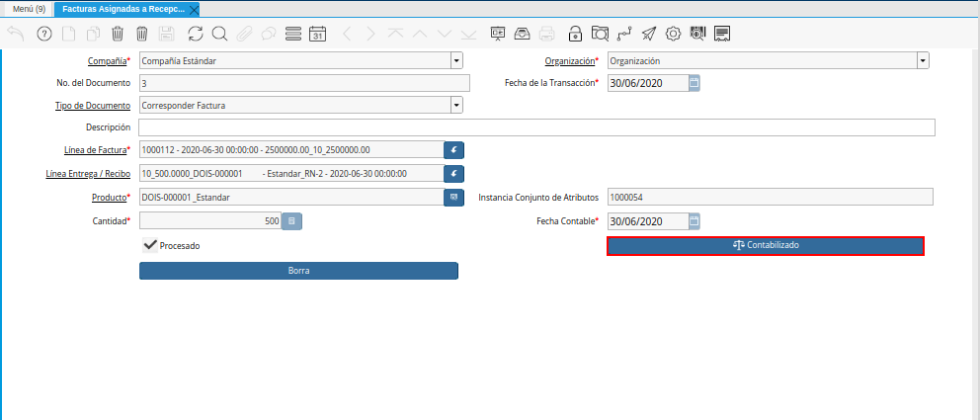Image resolution: width=980 pixels, height=420 pixels.
Task: Click the Compañía field label link
Action: point(107,61)
